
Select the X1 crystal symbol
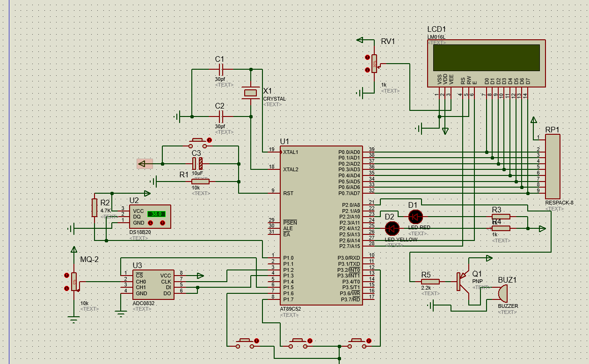pyautogui.click(x=251, y=93)
